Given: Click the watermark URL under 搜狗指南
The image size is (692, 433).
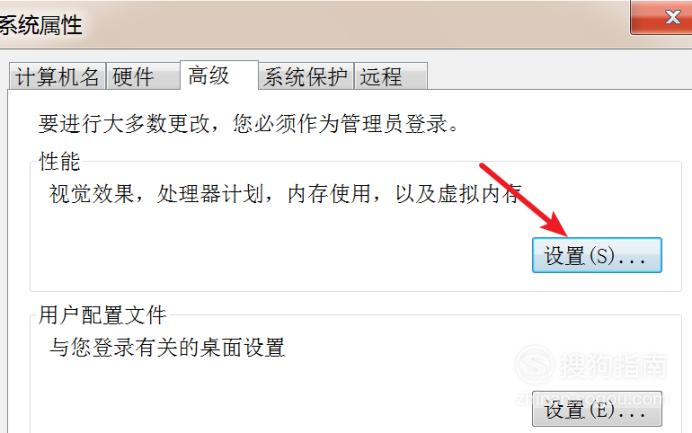Looking at the screenshot, I should click(591, 399).
